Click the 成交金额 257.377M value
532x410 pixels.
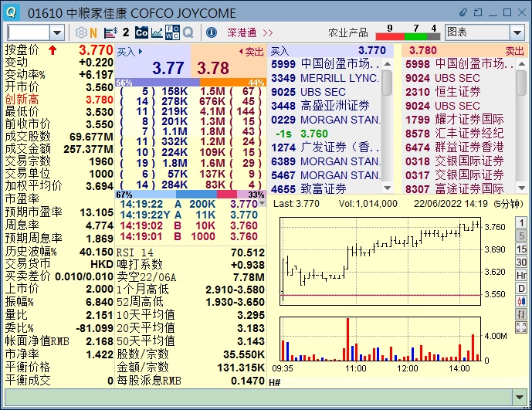(x=88, y=149)
